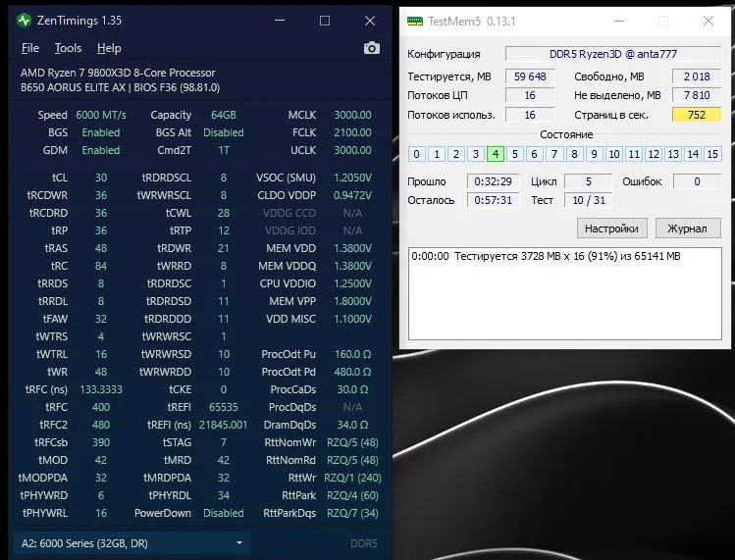Select thread state box 12 in TestMem5

tap(654, 154)
